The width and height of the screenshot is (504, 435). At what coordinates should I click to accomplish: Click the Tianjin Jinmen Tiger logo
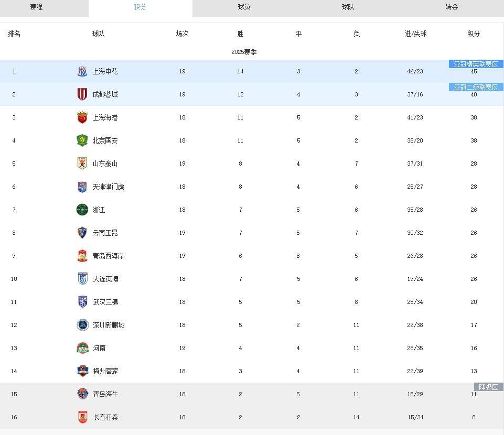pos(82,187)
